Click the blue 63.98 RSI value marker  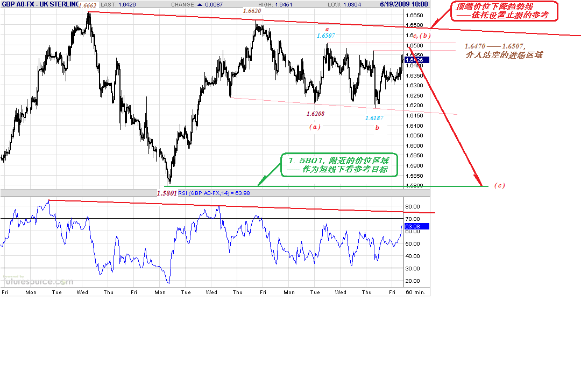pos(416,226)
